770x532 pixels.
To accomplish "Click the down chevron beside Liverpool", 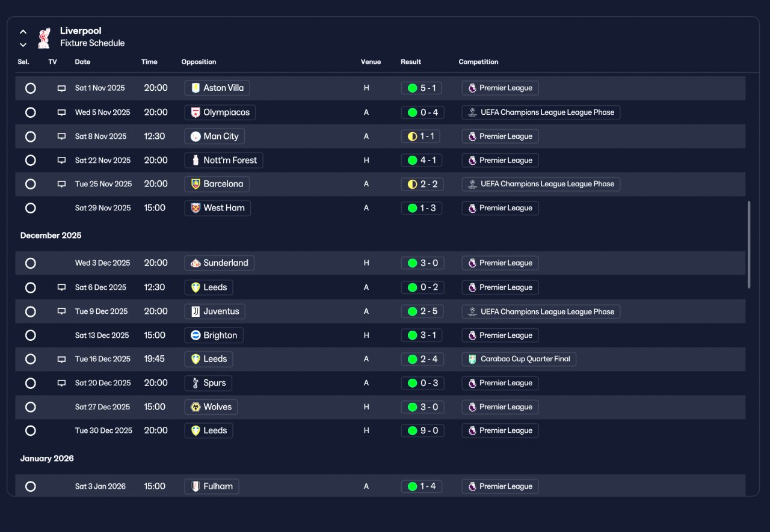I will pos(23,44).
